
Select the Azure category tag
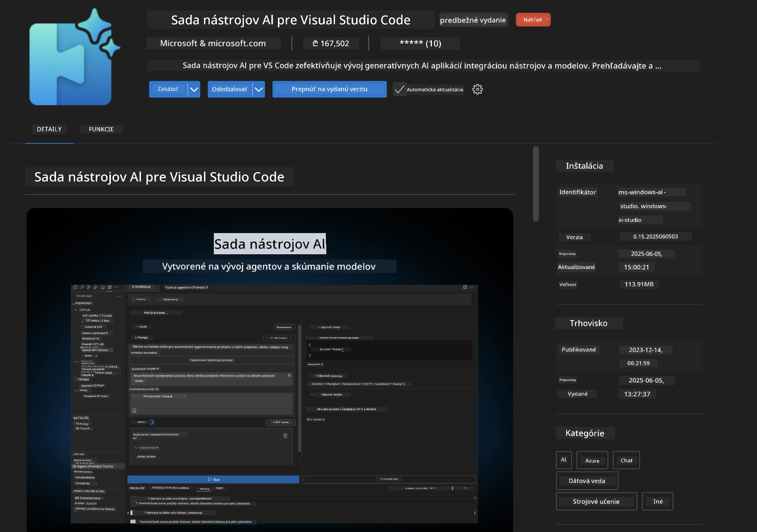pos(592,460)
